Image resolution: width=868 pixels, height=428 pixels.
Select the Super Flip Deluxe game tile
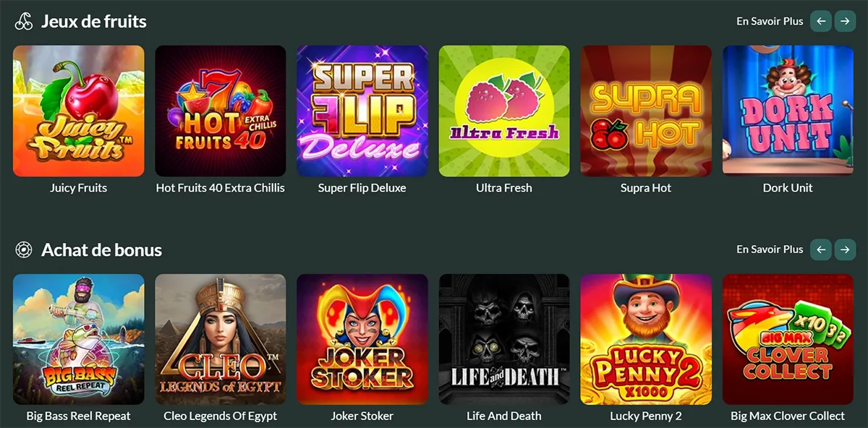click(x=362, y=111)
